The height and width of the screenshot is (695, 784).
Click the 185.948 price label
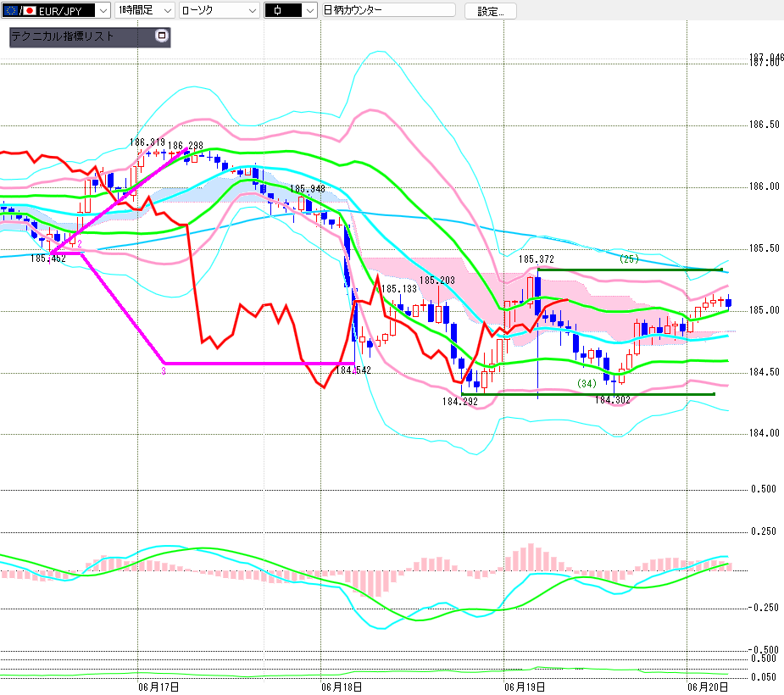click(308, 188)
